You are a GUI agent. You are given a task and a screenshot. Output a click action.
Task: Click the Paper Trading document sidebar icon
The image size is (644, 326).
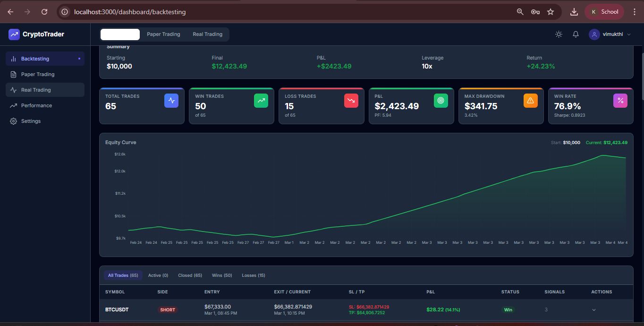click(13, 74)
